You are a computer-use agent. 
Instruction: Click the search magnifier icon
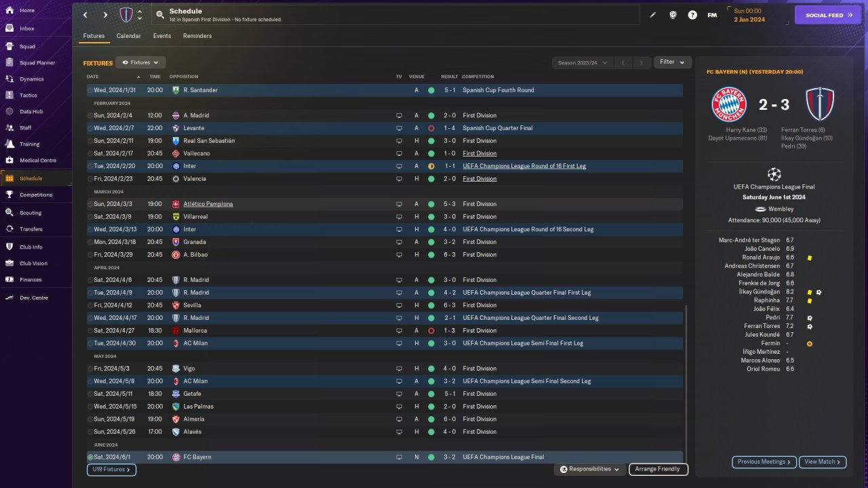[x=160, y=15]
